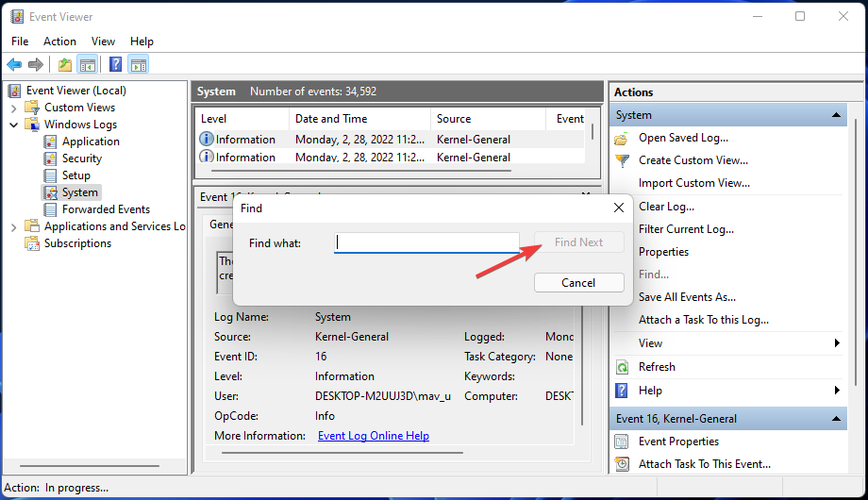Click the Subscriptions icon in the tree
Screen dimensions: 868x500
pos(32,243)
